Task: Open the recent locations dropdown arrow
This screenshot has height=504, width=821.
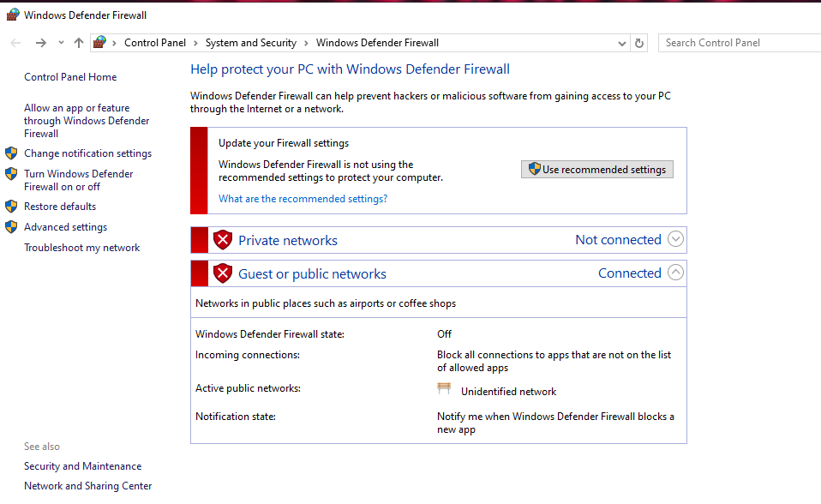Action: (x=61, y=43)
